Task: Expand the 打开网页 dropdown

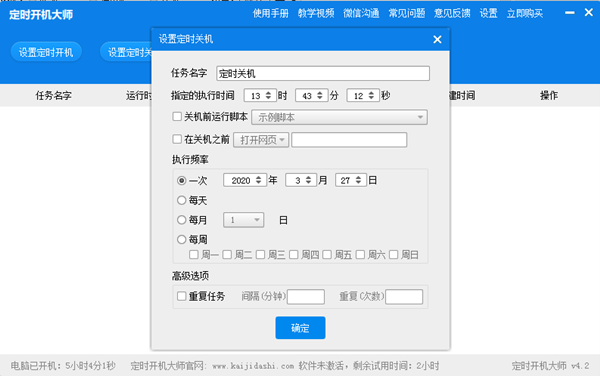Action: tap(261, 140)
